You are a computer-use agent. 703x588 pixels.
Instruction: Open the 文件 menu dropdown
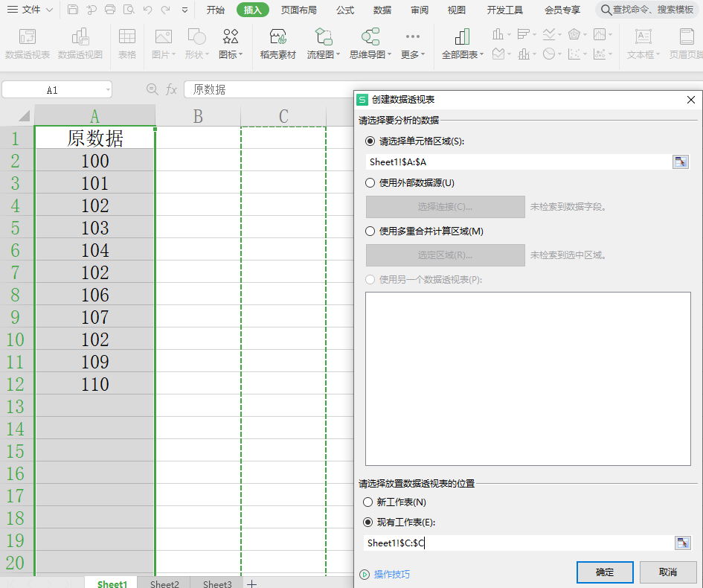(x=31, y=10)
